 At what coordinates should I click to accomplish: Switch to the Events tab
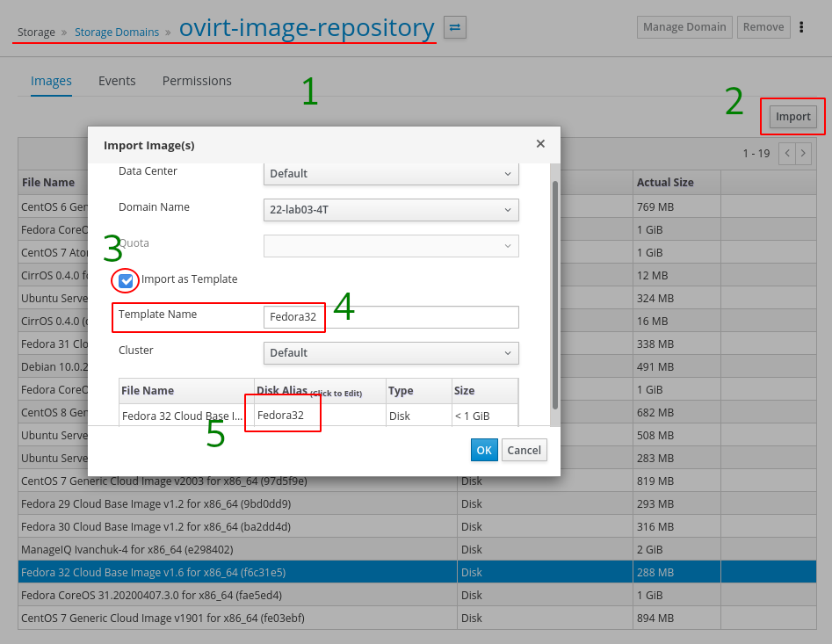(117, 81)
